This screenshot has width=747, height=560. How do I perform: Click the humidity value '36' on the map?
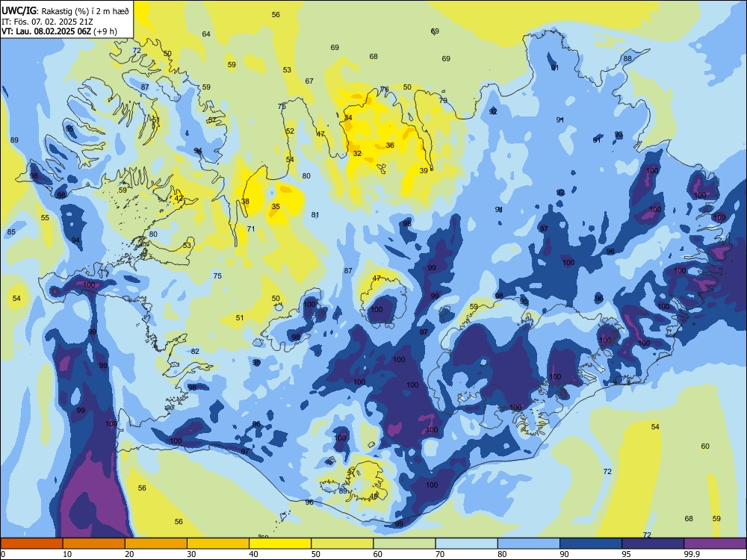tap(390, 146)
